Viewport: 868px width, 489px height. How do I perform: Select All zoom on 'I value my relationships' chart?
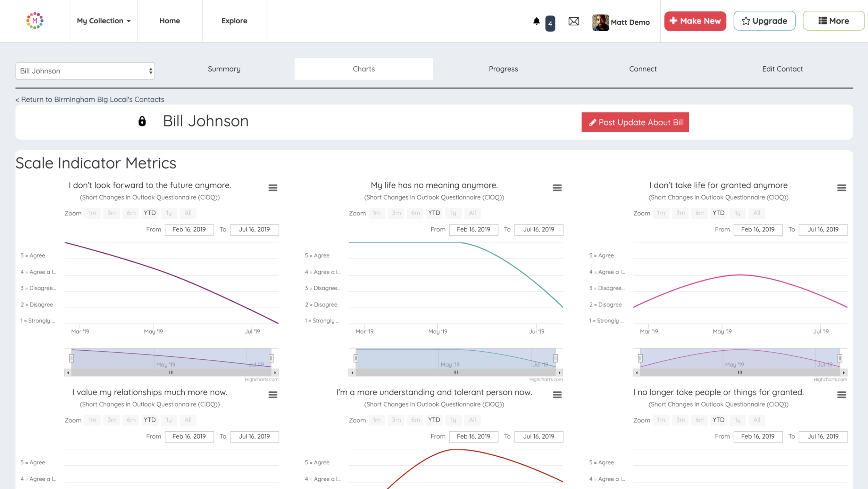(188, 420)
